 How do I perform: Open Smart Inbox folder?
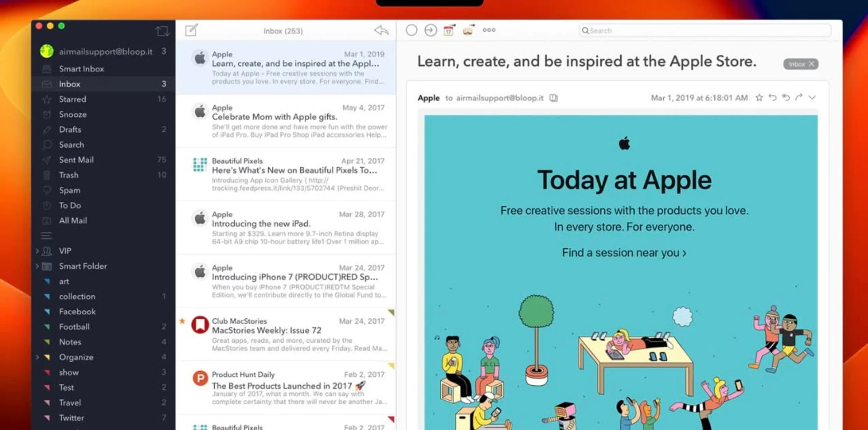(103, 69)
